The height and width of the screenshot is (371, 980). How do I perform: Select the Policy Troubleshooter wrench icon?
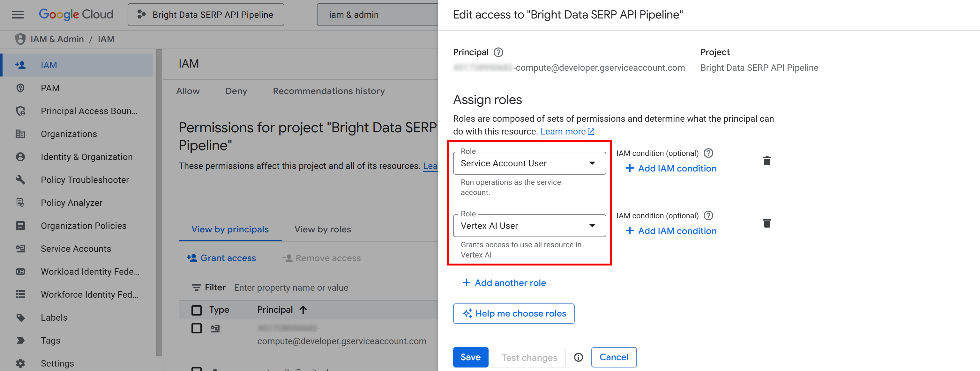20,179
